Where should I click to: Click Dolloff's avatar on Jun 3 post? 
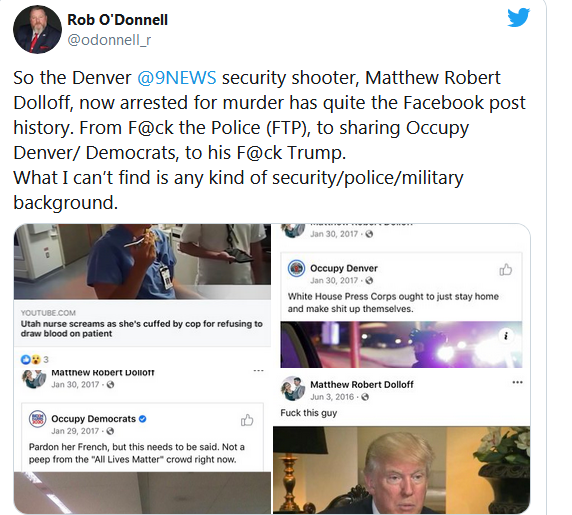(x=294, y=388)
